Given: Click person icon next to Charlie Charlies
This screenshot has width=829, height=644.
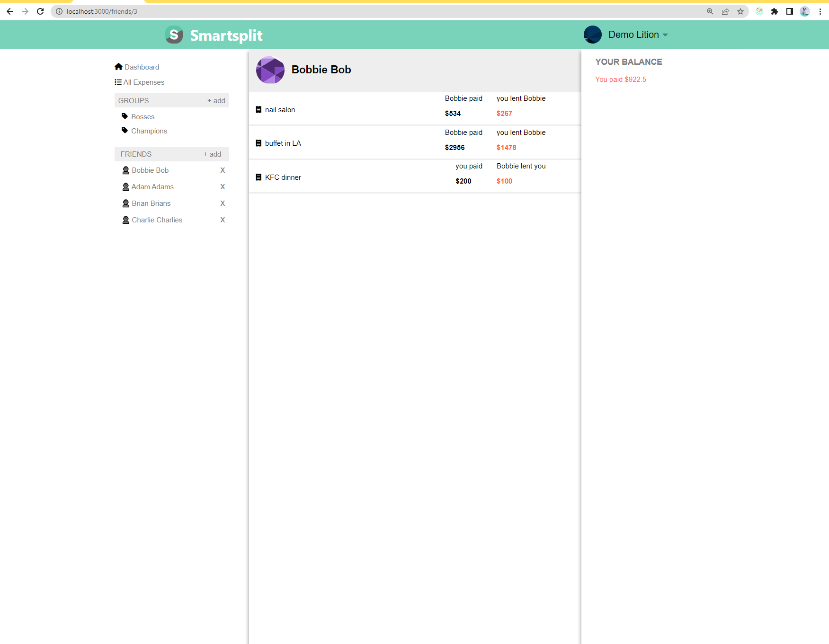Looking at the screenshot, I should [x=125, y=220].
